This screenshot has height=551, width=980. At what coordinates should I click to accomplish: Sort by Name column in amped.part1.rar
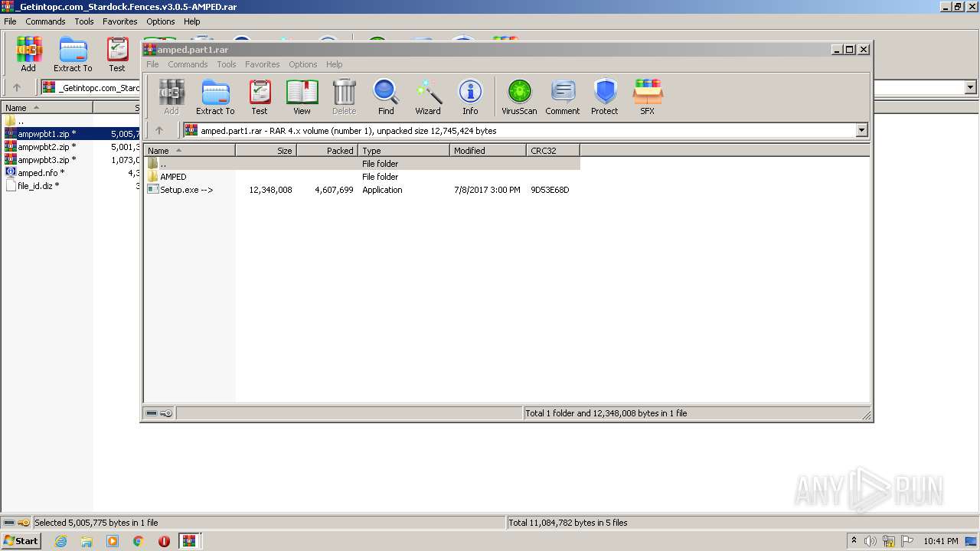[189, 151]
